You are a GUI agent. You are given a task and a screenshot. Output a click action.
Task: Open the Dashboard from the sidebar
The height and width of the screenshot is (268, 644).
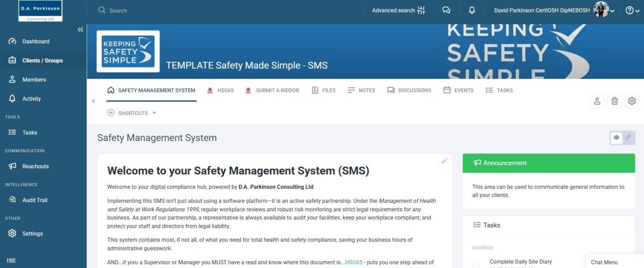coord(36,41)
